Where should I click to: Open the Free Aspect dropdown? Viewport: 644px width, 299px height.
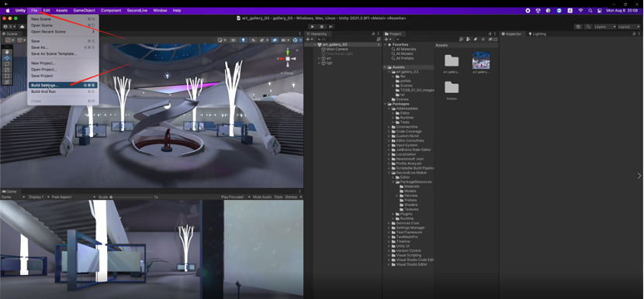[73, 197]
